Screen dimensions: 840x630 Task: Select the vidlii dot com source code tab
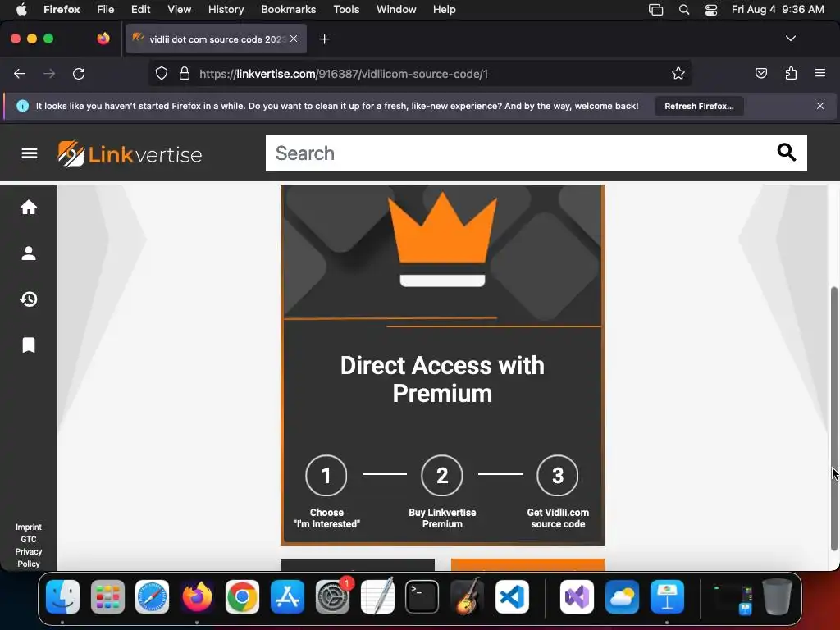(216, 39)
